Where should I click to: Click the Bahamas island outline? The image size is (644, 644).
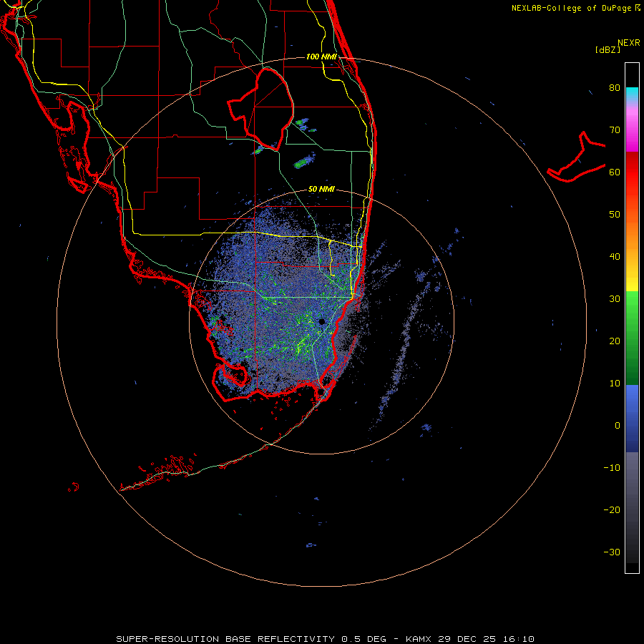[576, 157]
